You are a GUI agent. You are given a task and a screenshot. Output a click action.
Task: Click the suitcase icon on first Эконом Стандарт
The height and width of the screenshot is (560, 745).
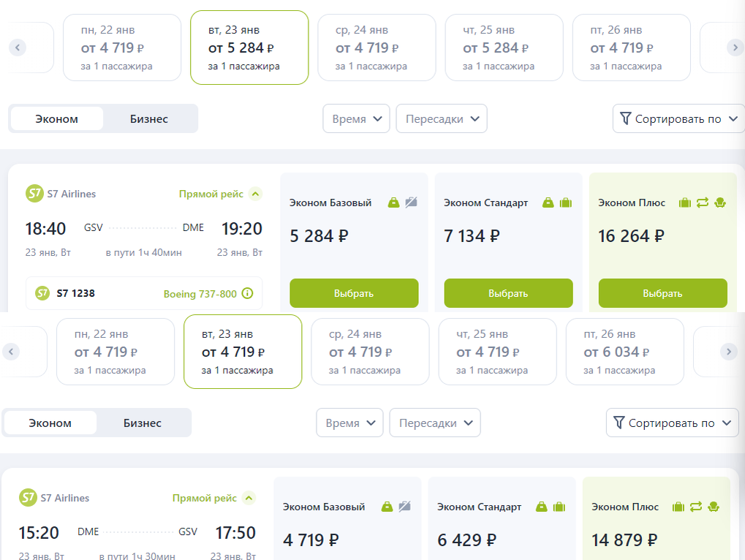click(x=565, y=203)
